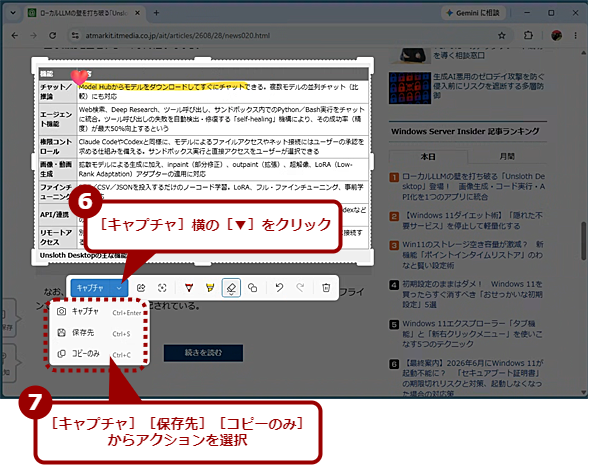This screenshot has height=465, width=589.
Task: Click the Unsloth Desktopの主な機能 caption
Action: (83, 255)
